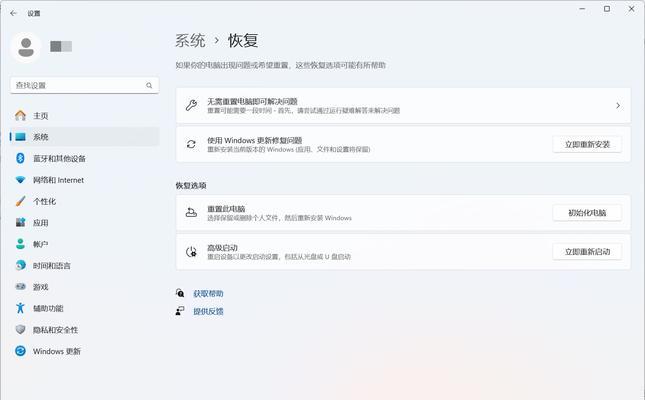The image size is (645, 400).
Task: Open 辅助功能 settings
Action: coord(84,308)
